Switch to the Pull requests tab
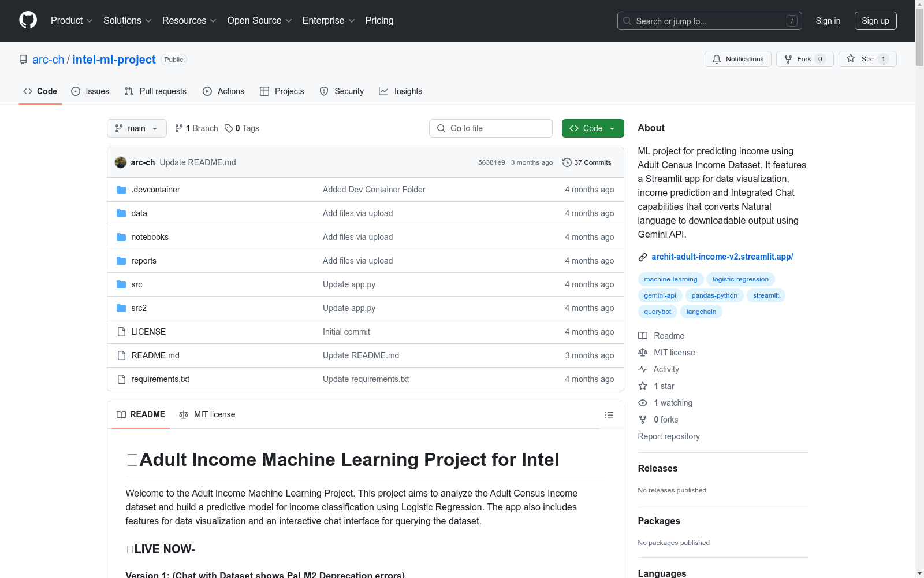Screen dimensions: 924x578 pos(155,91)
